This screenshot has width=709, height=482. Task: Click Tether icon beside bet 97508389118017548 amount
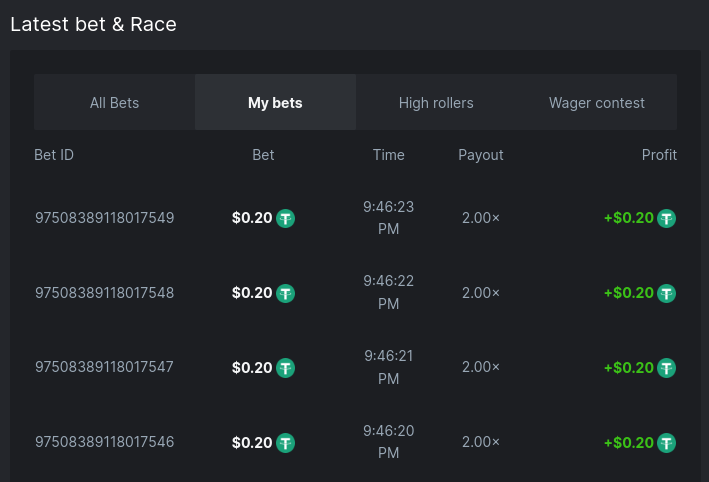point(286,293)
